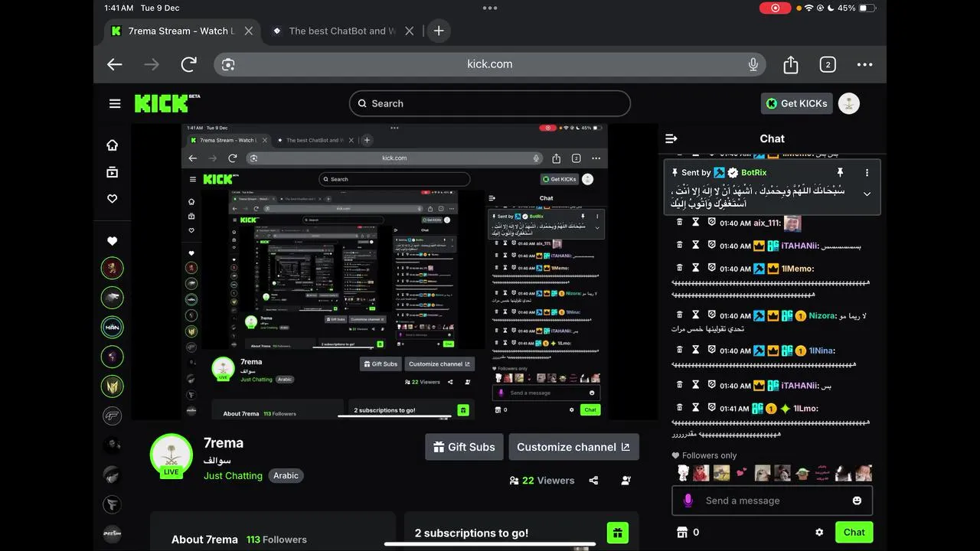Click the site info icon in address bar
The height and width of the screenshot is (551, 980).
[228, 64]
